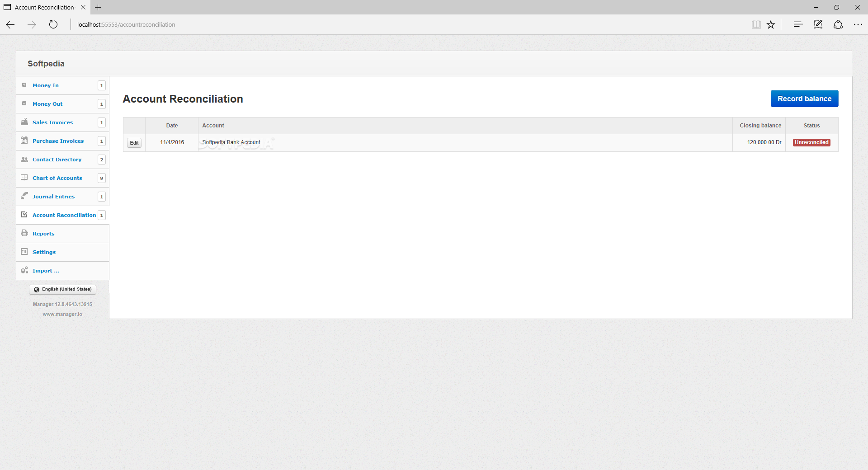Close the Account Reconciliation browser tab
Screen dimensions: 868x470
tap(83, 7)
